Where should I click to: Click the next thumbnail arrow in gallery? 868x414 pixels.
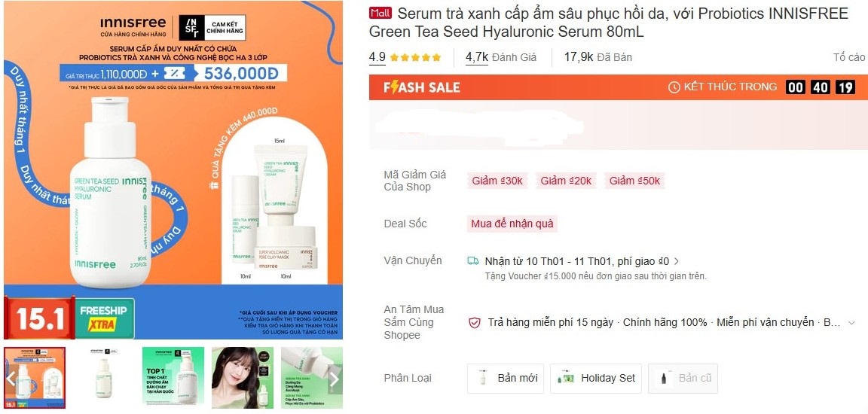click(x=335, y=379)
